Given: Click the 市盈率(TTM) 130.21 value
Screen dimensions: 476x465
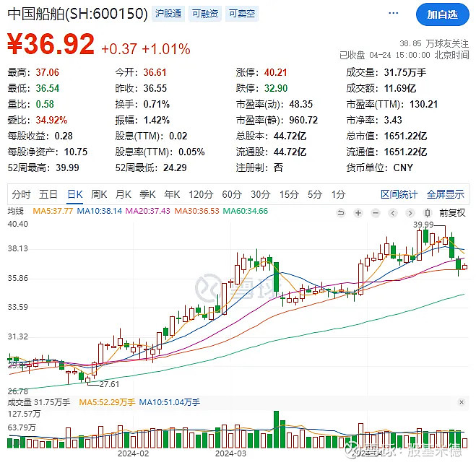Looking at the screenshot, I should [424, 105].
